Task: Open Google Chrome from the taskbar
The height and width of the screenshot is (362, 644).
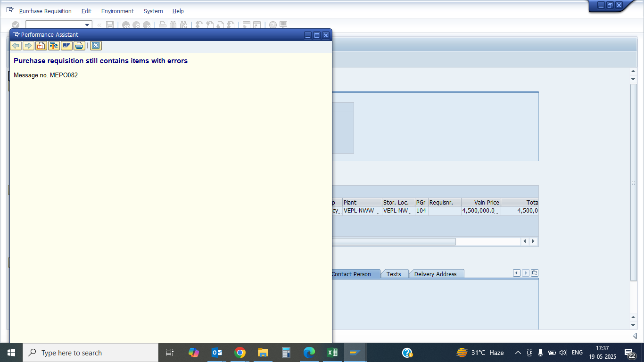Action: coord(240,353)
